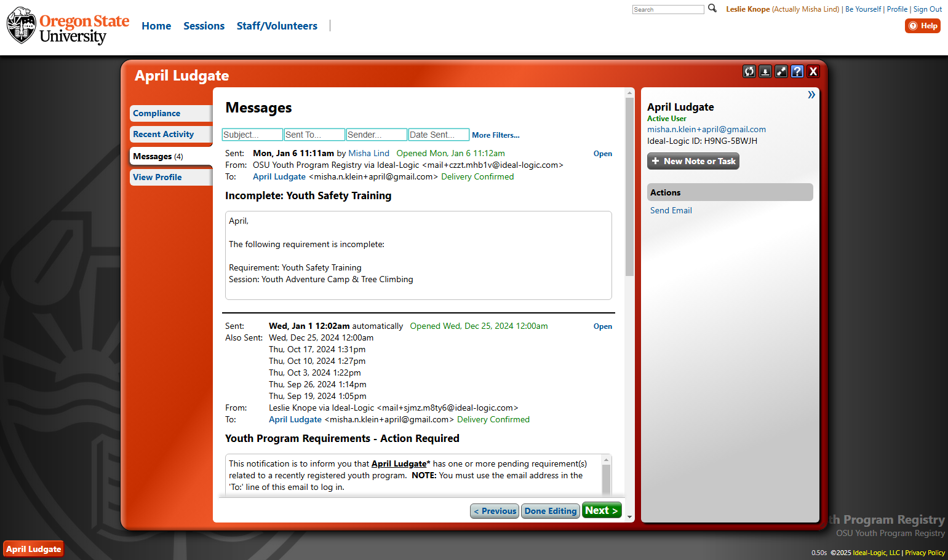Click the top search input field

click(668, 9)
